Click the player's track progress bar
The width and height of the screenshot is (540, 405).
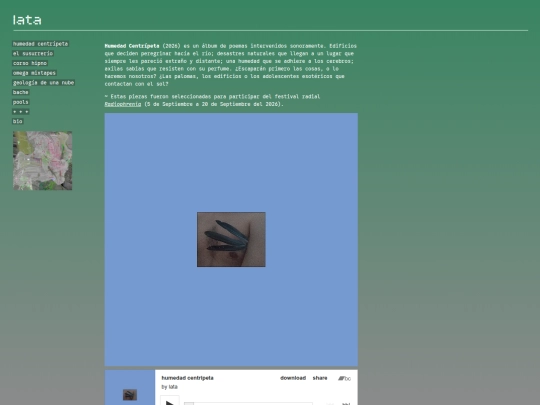[248, 403]
